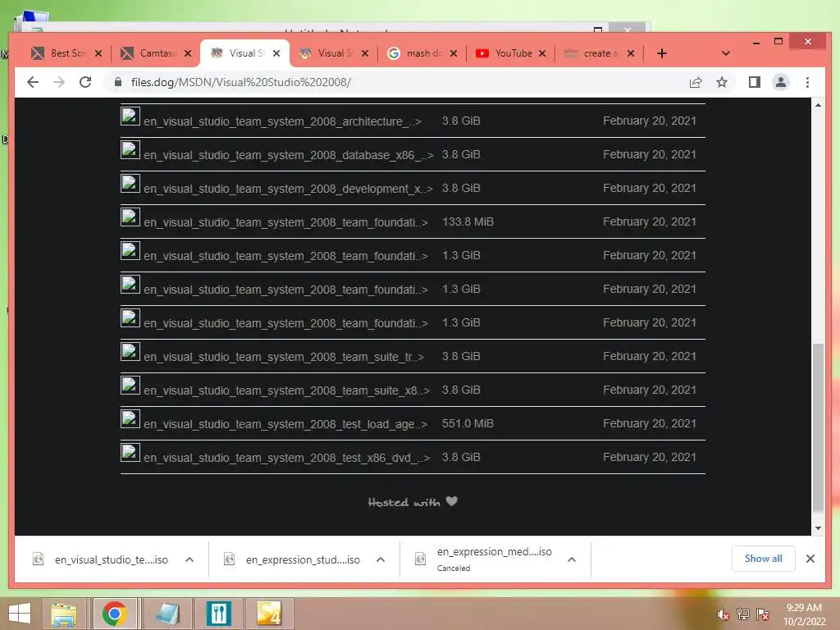This screenshot has width=840, height=630.
Task: Click the lock icon in address bar
Action: [118, 82]
